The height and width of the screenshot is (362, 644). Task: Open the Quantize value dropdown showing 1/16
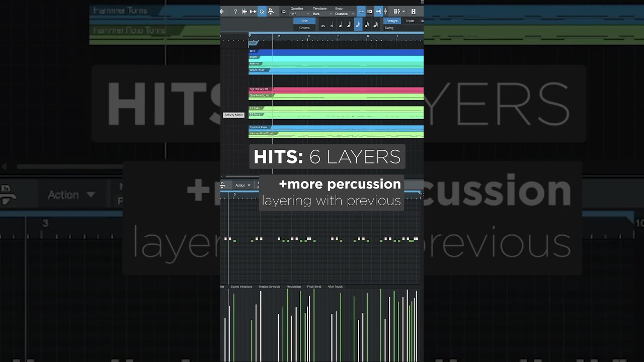[x=299, y=14]
